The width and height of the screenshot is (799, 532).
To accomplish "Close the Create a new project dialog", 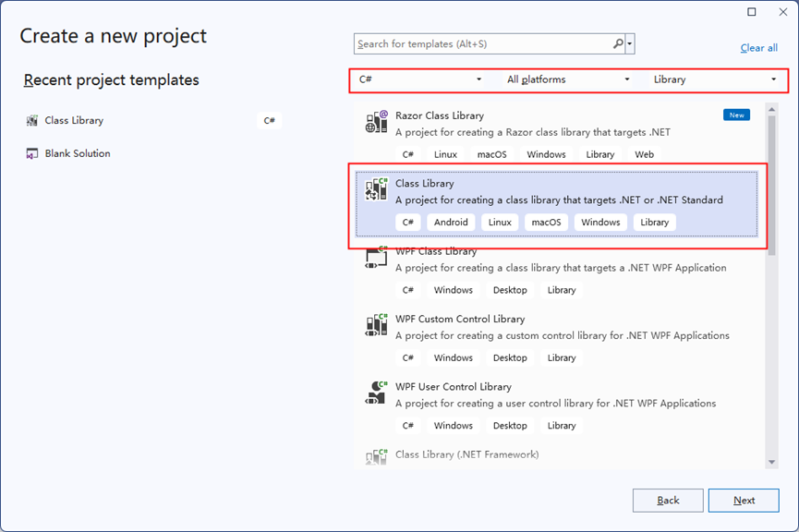I will coord(783,12).
